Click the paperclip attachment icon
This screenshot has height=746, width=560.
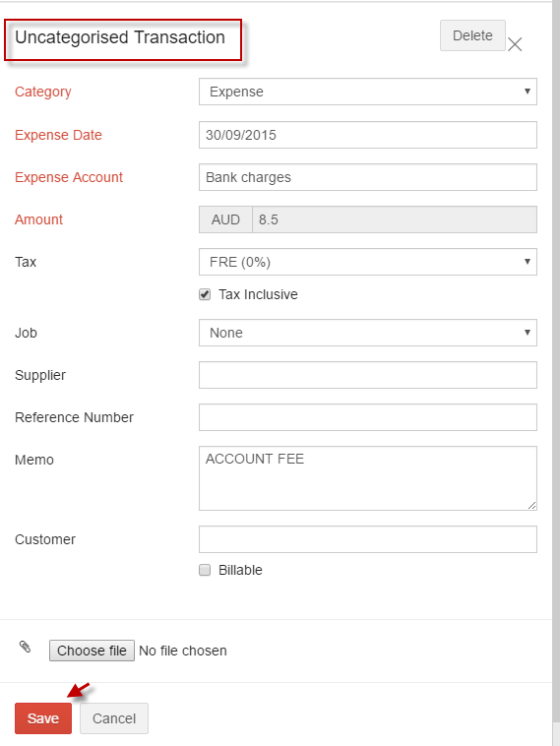pyautogui.click(x=26, y=647)
